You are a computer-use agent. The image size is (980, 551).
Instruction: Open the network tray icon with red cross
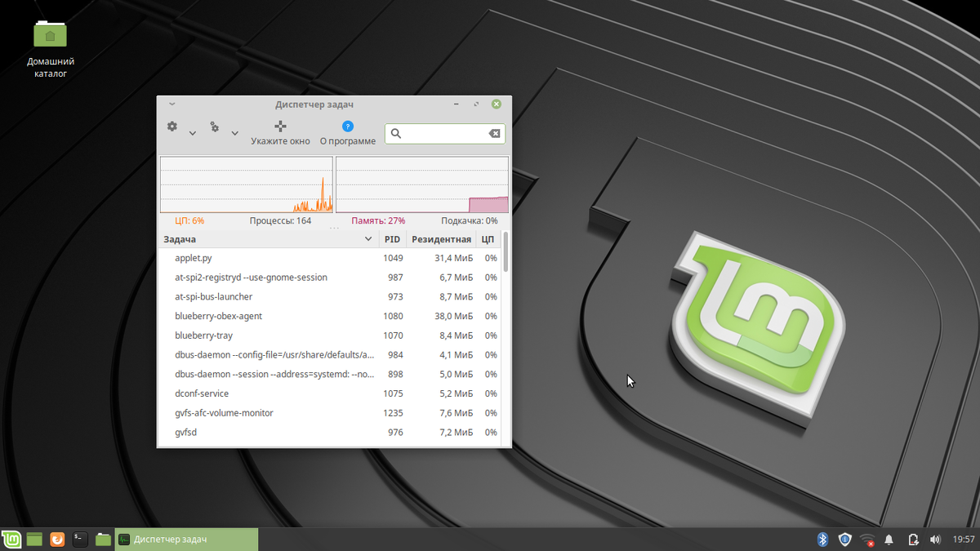[867, 540]
